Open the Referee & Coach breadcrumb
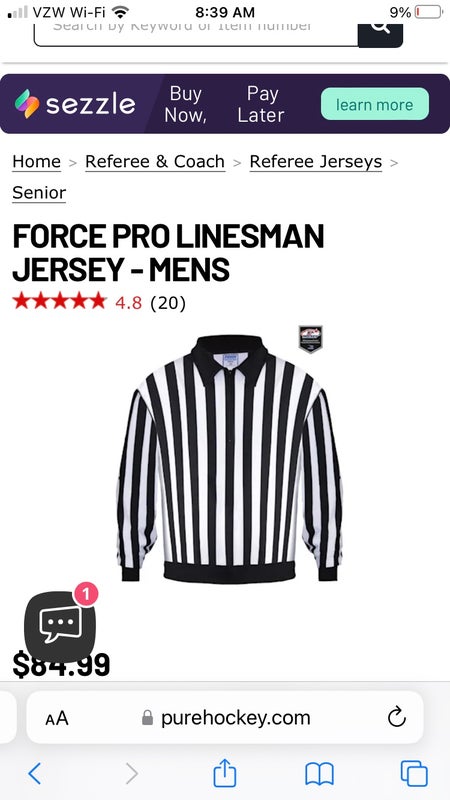Viewport: 450px width, 800px height. [155, 162]
